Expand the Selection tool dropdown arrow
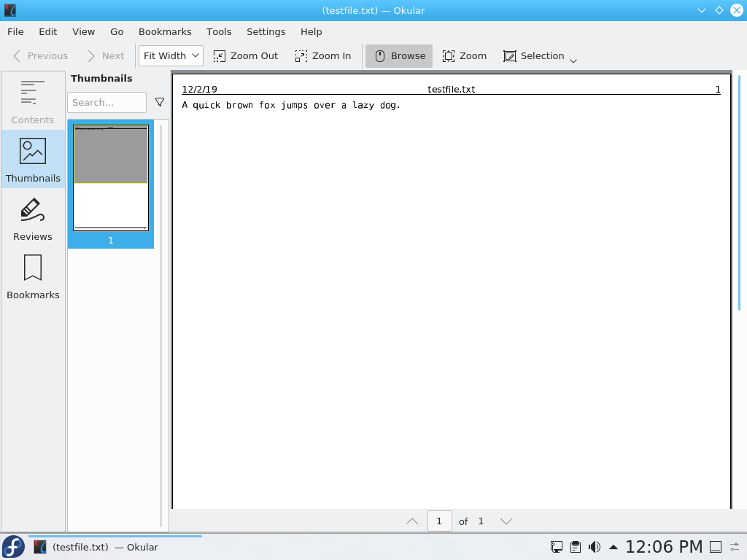This screenshot has height=560, width=747. 573,61
